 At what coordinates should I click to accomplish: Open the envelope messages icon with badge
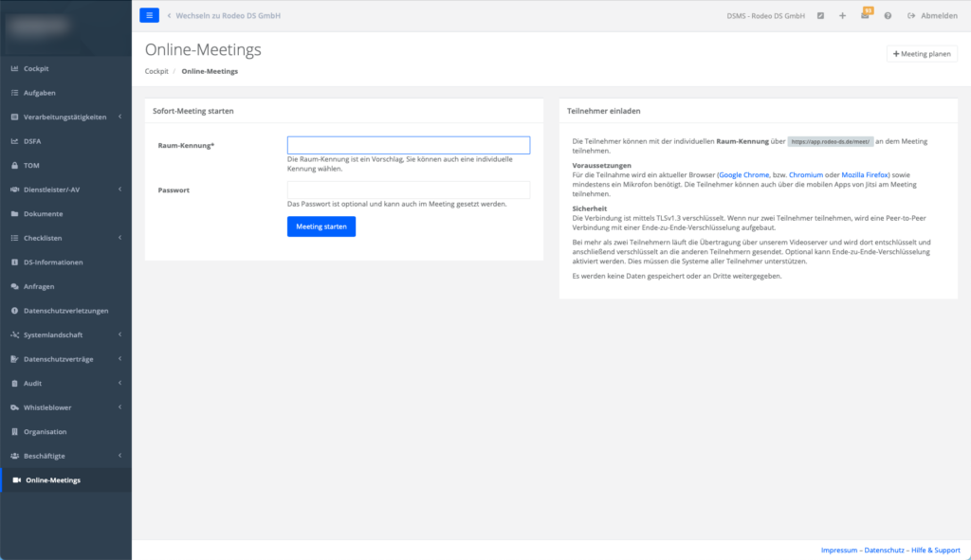(x=865, y=16)
